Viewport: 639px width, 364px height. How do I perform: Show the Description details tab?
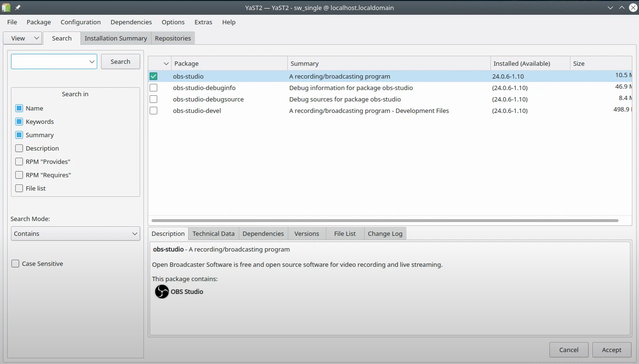pyautogui.click(x=168, y=233)
